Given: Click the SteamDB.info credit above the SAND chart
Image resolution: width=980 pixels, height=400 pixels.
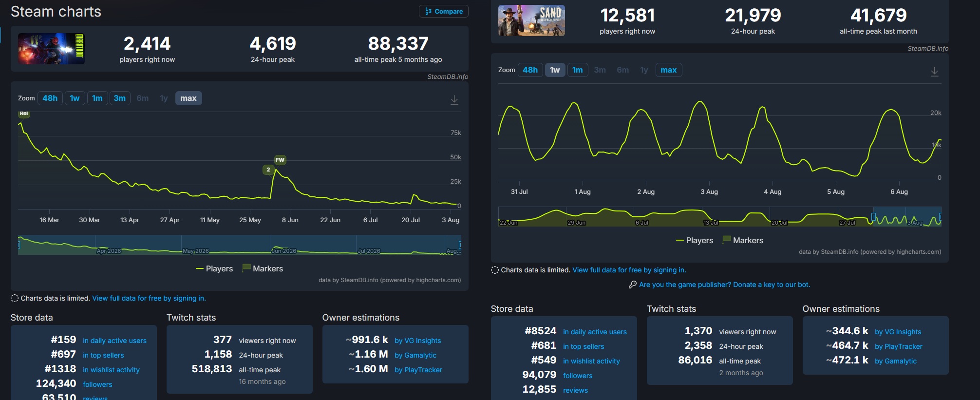Looking at the screenshot, I should click(928, 48).
